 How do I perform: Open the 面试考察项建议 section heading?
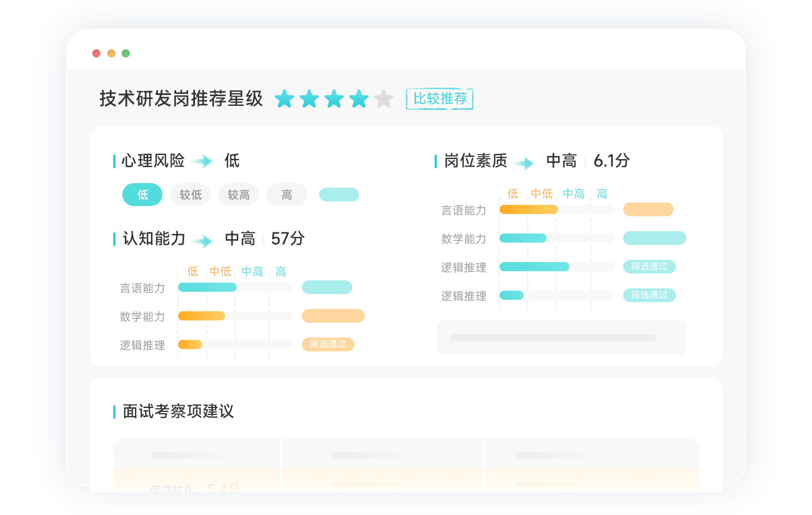(178, 411)
